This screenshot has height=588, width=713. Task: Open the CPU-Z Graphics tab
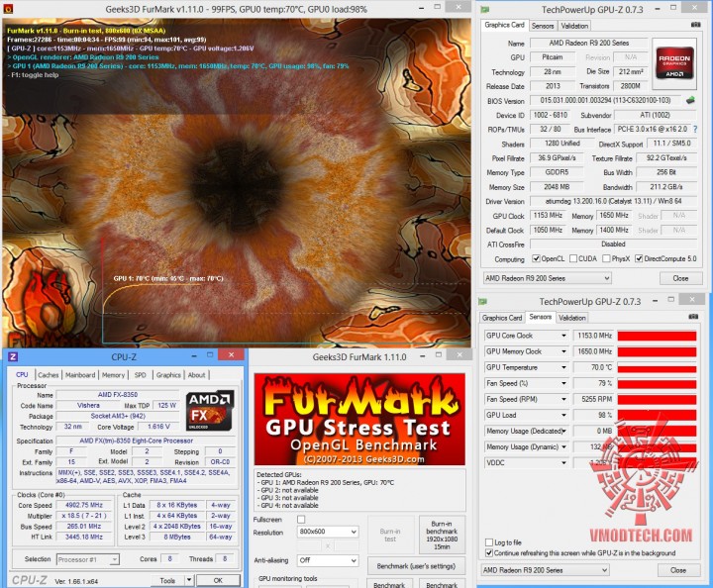168,375
